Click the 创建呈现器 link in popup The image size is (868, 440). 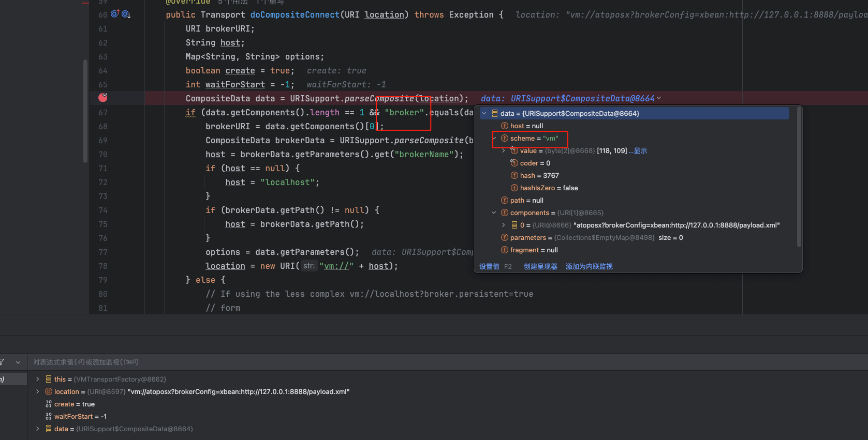pos(540,266)
